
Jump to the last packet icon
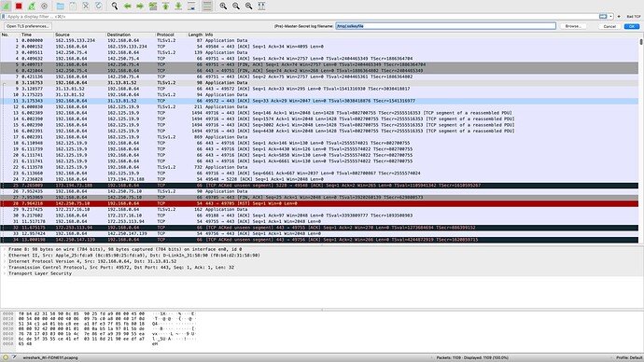(178, 6)
